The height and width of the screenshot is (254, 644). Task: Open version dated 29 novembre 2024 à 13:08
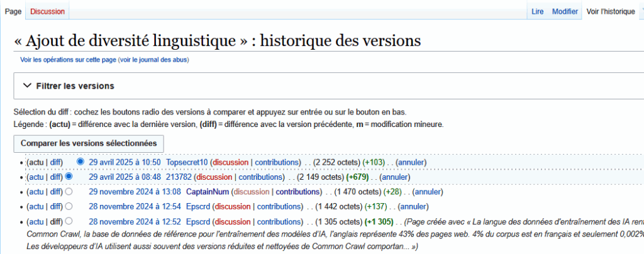coord(135,192)
